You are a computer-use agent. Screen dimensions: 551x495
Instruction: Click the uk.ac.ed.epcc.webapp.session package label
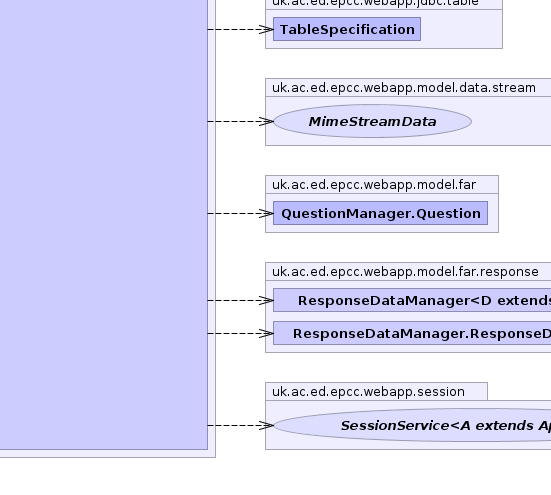(x=368, y=392)
